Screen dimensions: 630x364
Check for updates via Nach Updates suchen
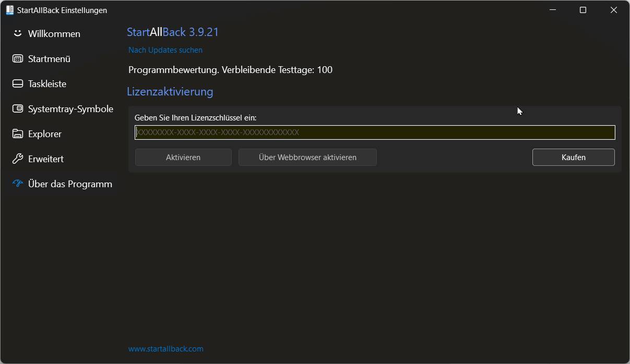(x=165, y=50)
